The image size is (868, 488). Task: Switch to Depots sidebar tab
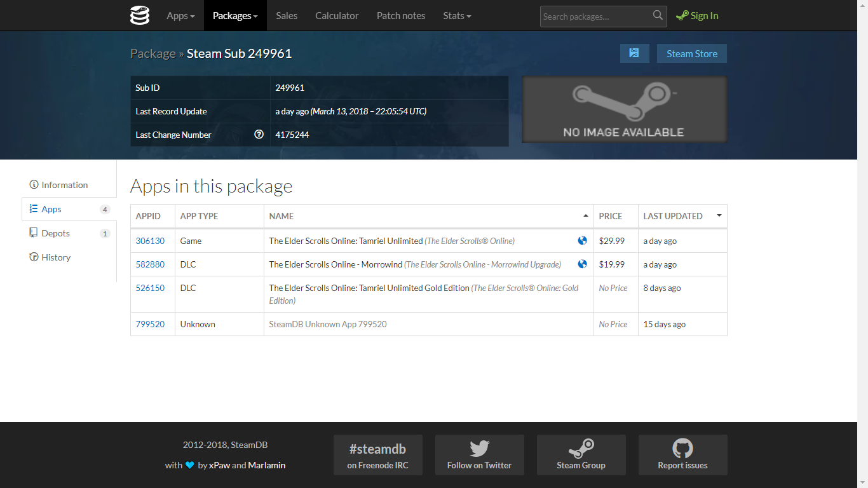(69, 233)
